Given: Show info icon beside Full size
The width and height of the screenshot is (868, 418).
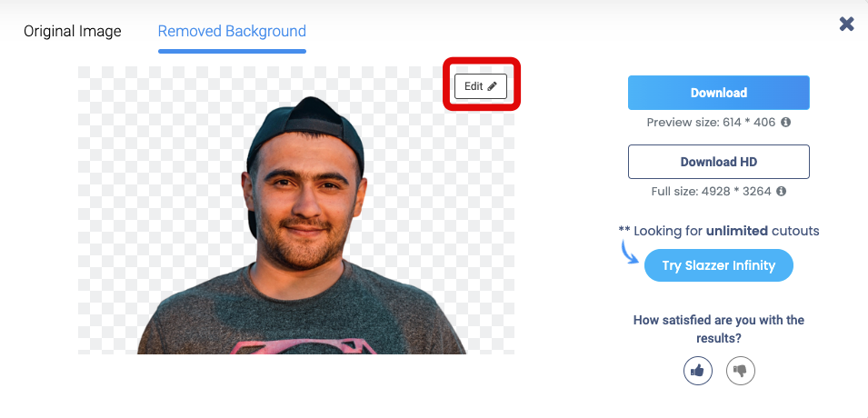Looking at the screenshot, I should click(781, 191).
